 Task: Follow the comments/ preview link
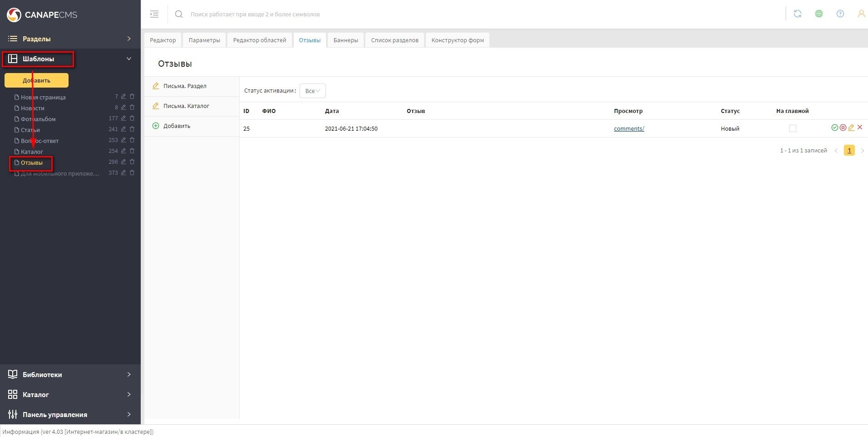(x=629, y=129)
